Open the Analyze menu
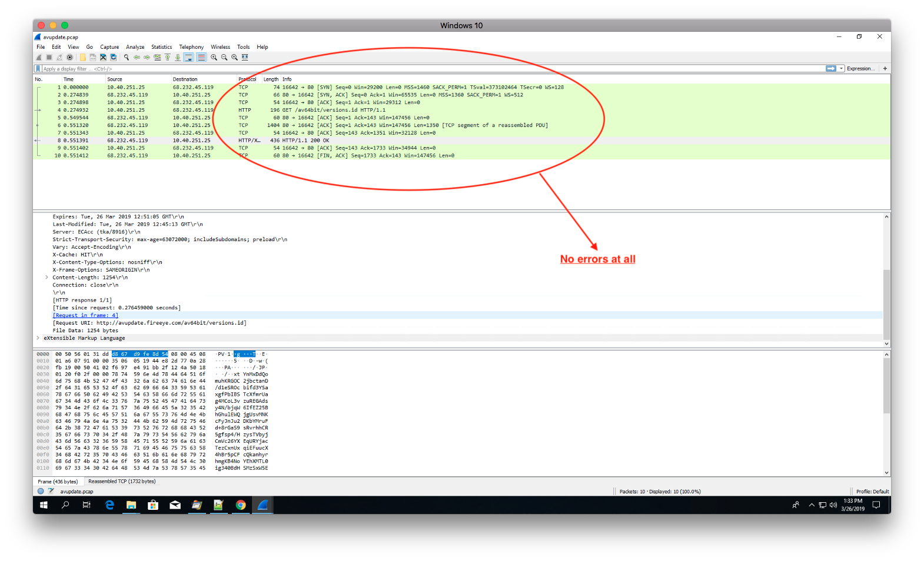 pyautogui.click(x=135, y=47)
